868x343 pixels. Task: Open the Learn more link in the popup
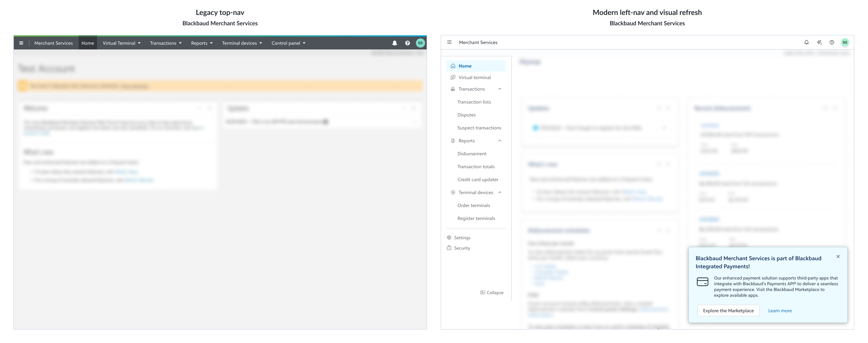click(x=780, y=310)
